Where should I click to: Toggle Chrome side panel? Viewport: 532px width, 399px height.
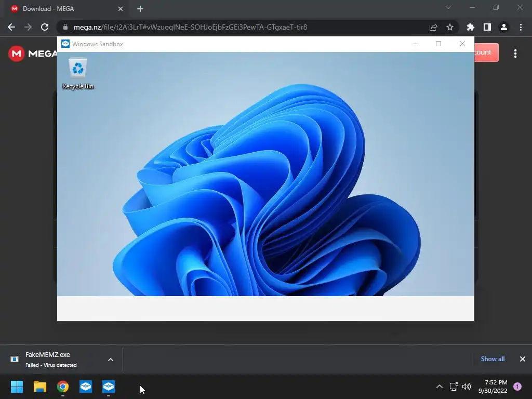(487, 27)
